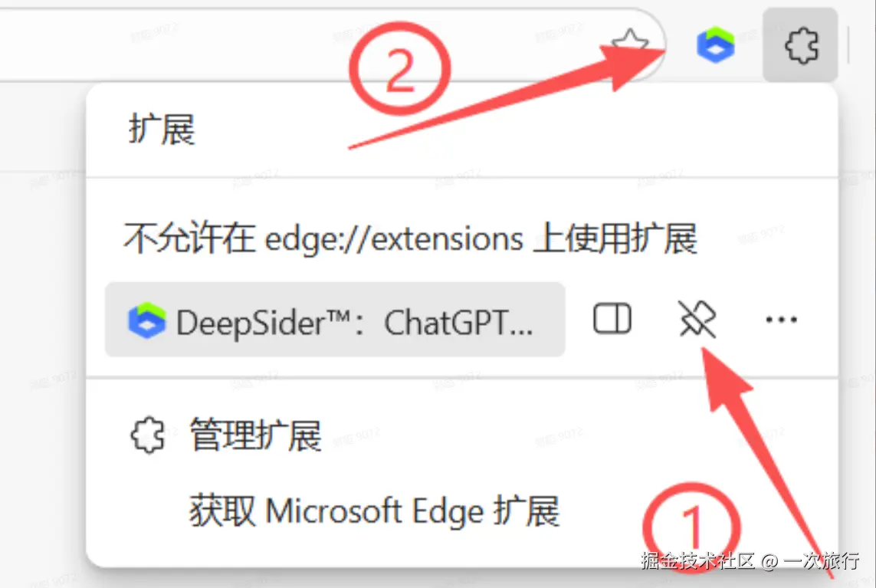Click the pinned DeepSider icon in toolbar
The height and width of the screenshot is (588, 876).
tap(716, 44)
